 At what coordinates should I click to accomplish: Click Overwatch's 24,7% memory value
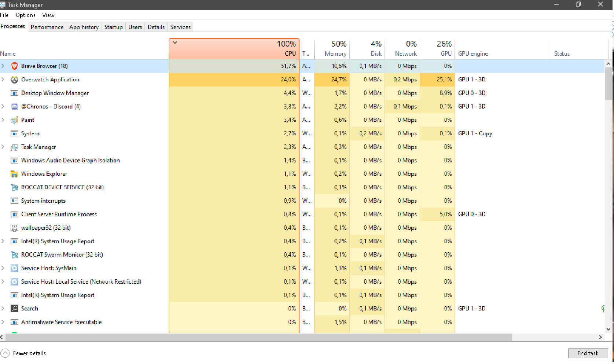pos(339,80)
